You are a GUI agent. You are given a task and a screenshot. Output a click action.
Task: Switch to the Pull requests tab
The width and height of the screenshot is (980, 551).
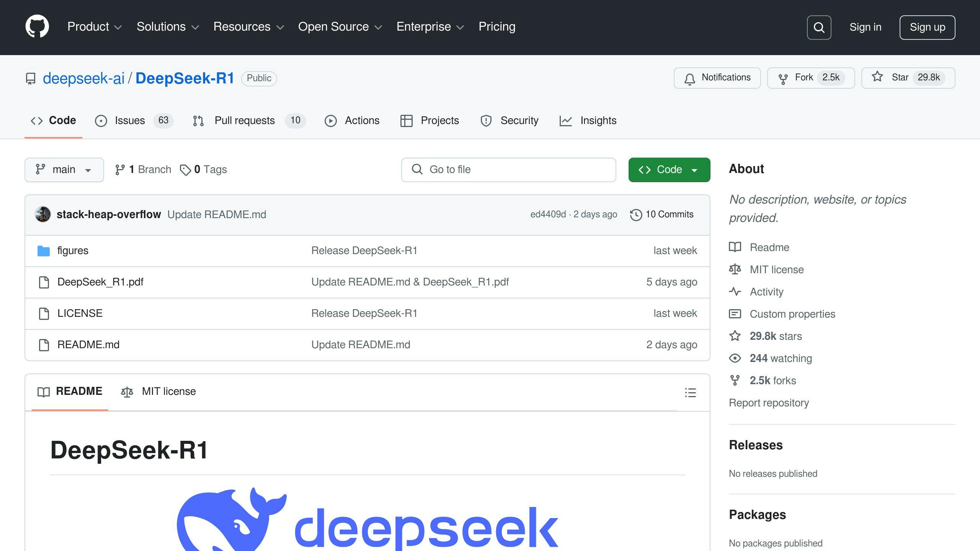[249, 121]
